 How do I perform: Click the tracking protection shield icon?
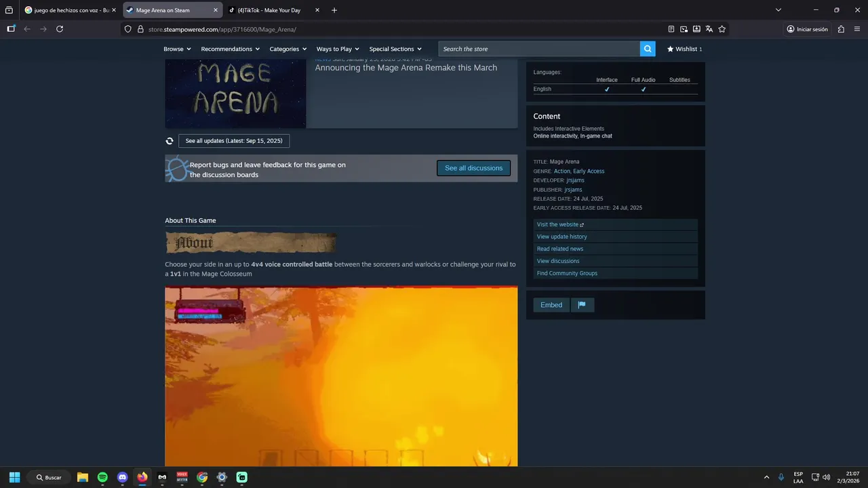pyautogui.click(x=127, y=29)
